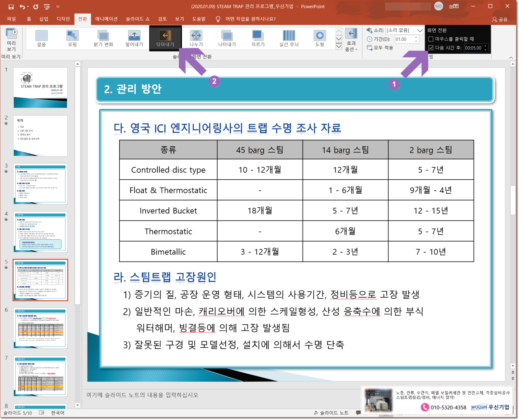The width and height of the screenshot is (519, 420).
Task: Increase the advance time with the up spinner
Action: [x=485, y=46]
